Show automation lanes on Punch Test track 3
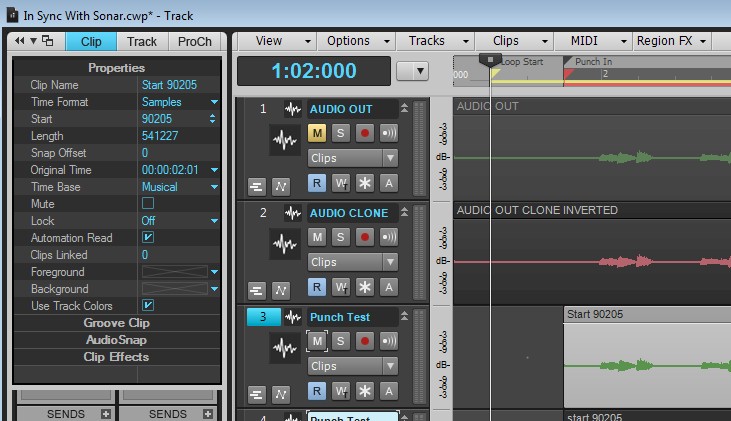Screen dimensions: 731x421 [281, 395]
